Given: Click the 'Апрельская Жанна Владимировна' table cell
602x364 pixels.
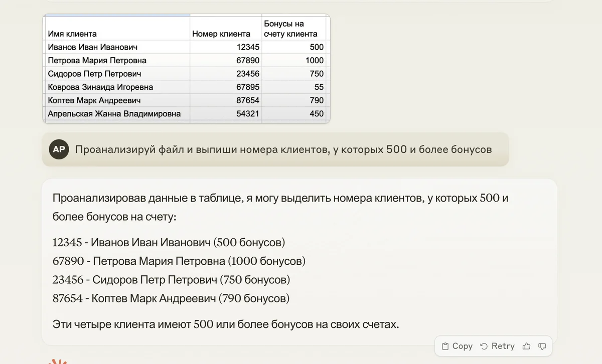Looking at the screenshot, I should click(x=114, y=114).
